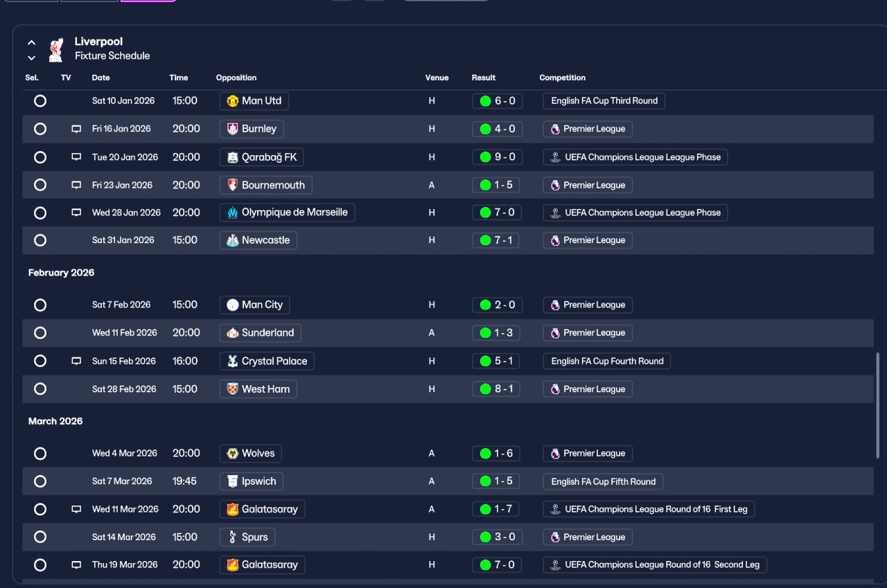Open the 8 - 1 result against West Ham
887x588 pixels.
click(497, 389)
